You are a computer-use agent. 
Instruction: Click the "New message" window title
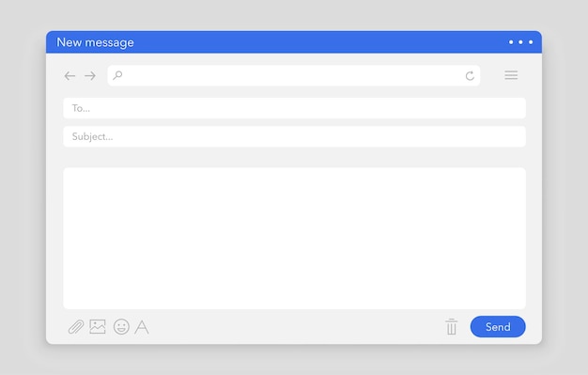[95, 42]
